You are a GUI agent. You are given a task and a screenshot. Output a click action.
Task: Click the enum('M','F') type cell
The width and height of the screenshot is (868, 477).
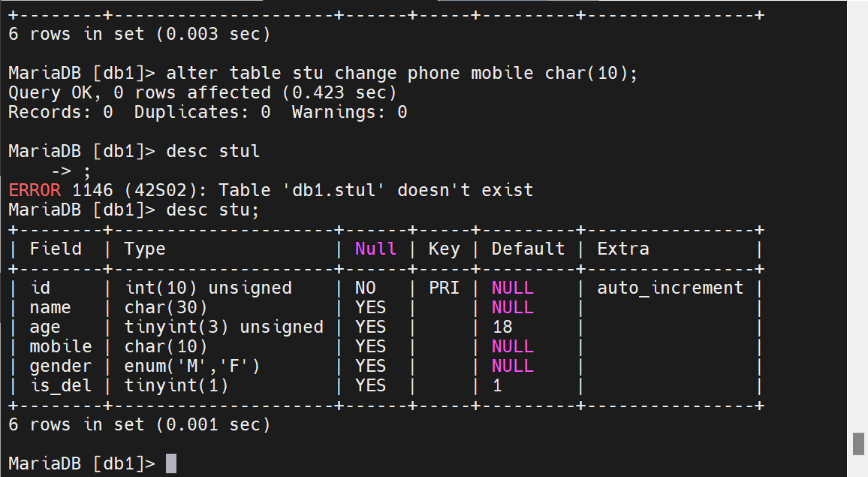coord(192,366)
